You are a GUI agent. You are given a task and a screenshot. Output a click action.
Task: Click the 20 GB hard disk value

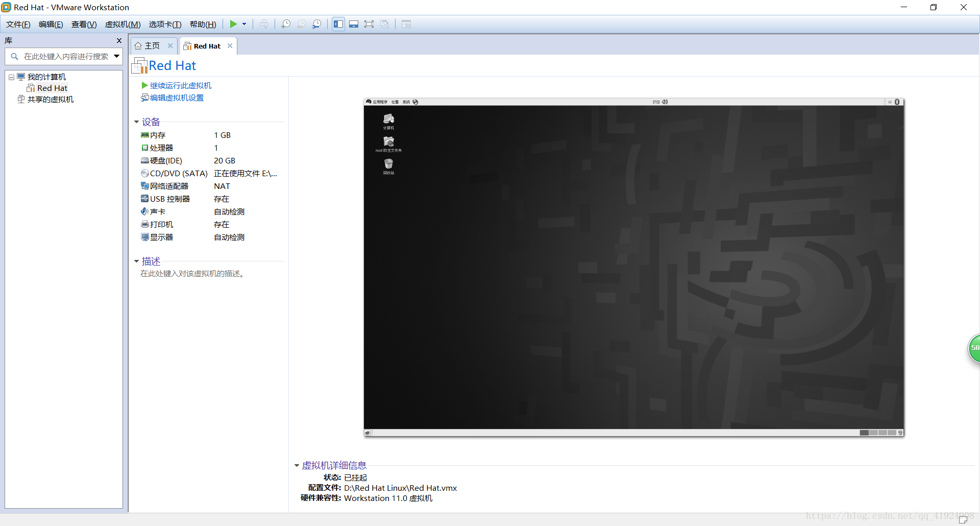[x=225, y=161]
